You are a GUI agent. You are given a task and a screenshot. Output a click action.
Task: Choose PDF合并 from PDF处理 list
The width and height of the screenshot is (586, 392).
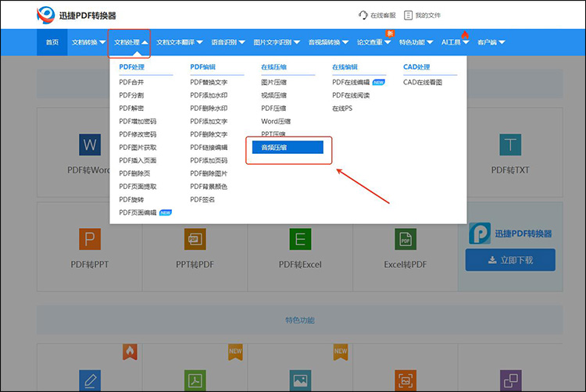pos(131,82)
